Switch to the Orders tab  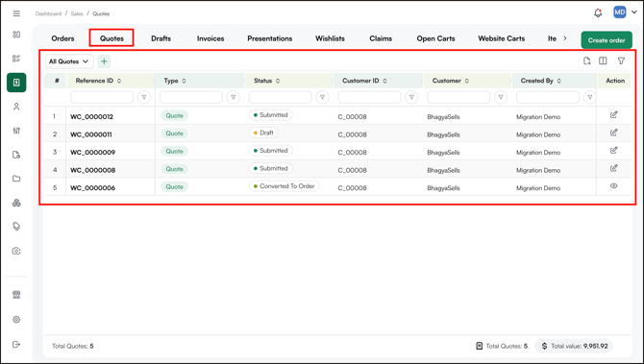(62, 38)
